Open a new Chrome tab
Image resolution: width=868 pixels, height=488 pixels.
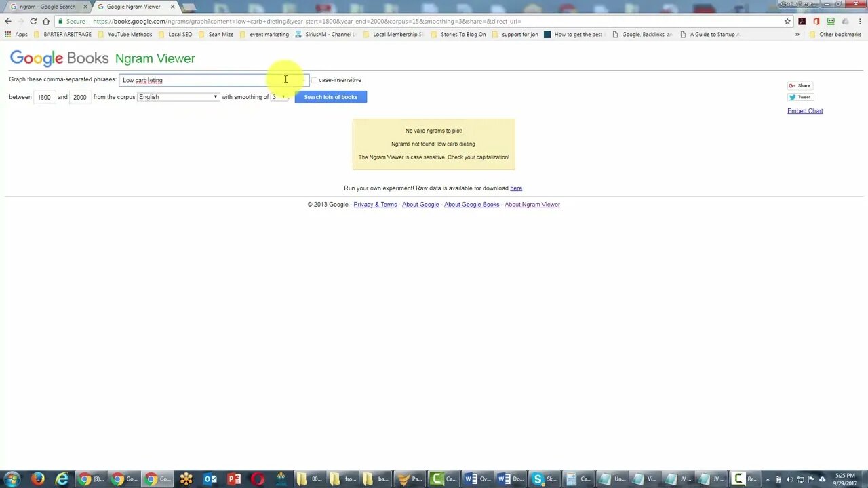coord(189,7)
